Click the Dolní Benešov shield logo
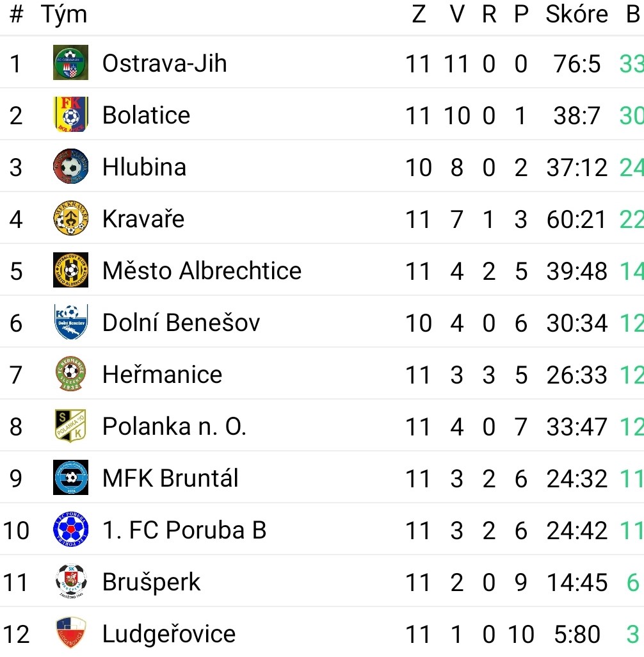The width and height of the screenshot is (644, 657). (70, 322)
